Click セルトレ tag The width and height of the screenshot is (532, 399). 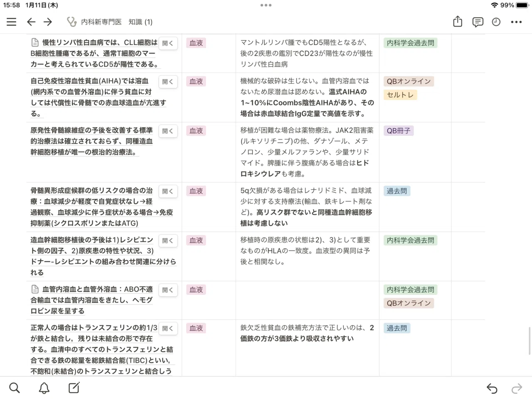click(400, 95)
